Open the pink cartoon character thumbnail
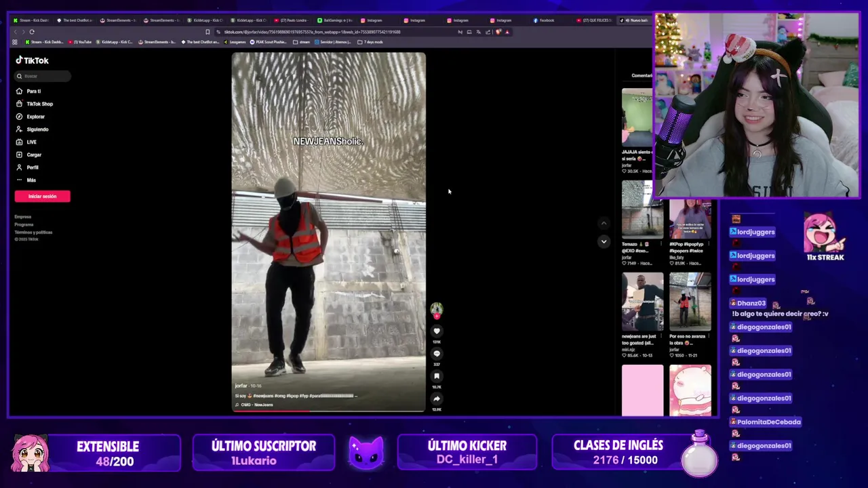This screenshot has width=868, height=488. (690, 390)
